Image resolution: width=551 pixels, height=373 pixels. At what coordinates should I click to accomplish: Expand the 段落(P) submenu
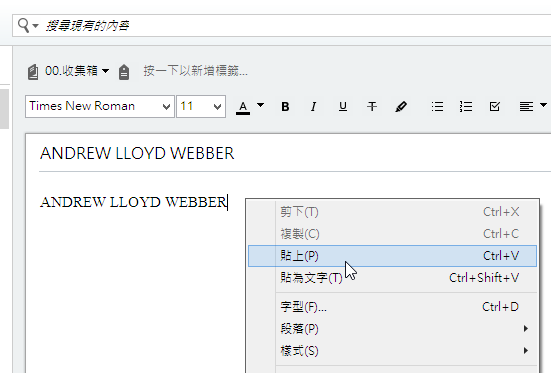tap(392, 329)
